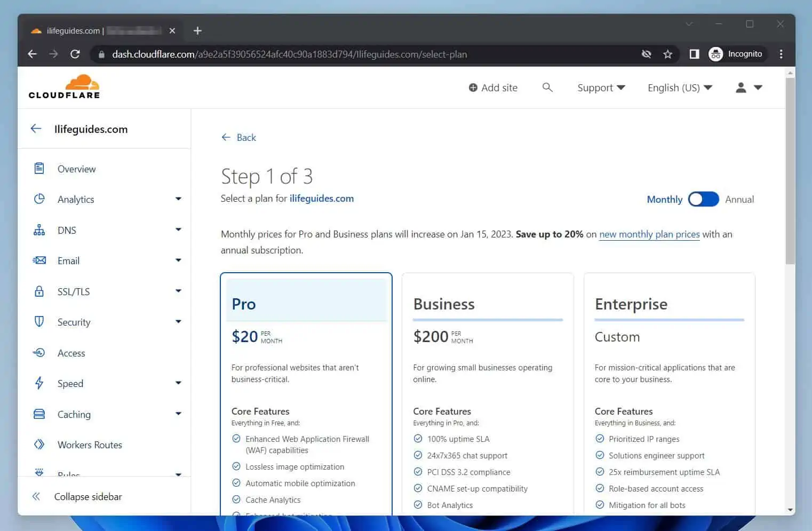Expand the DNS sidebar section
812x531 pixels.
coord(178,229)
